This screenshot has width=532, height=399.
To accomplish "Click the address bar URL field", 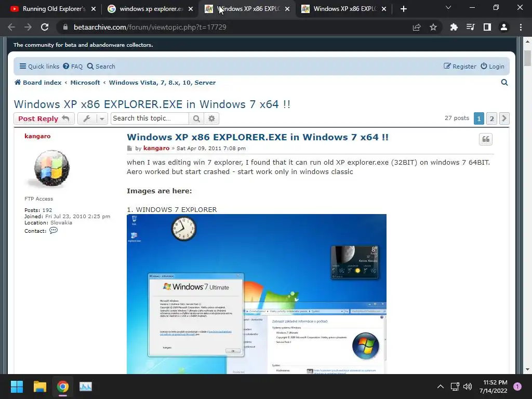I will 234,27.
